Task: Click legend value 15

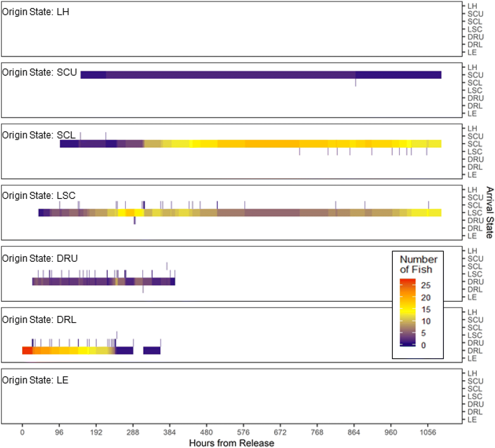Action: (x=426, y=310)
